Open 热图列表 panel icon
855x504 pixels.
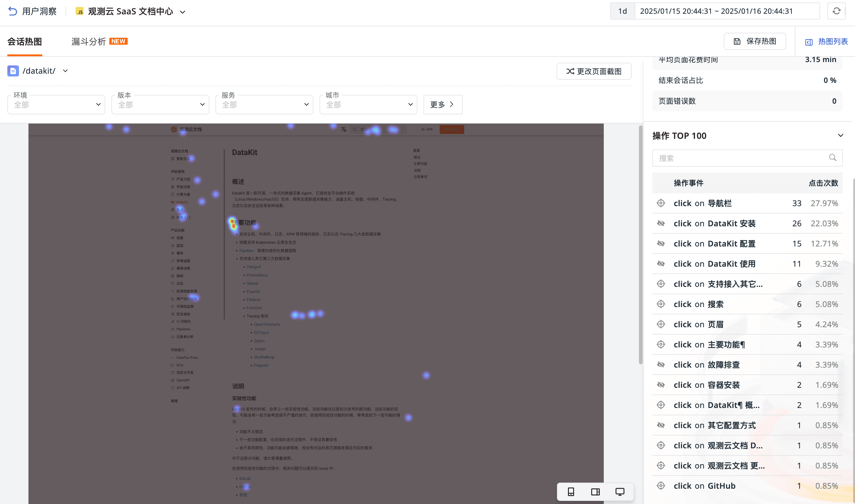tap(809, 42)
